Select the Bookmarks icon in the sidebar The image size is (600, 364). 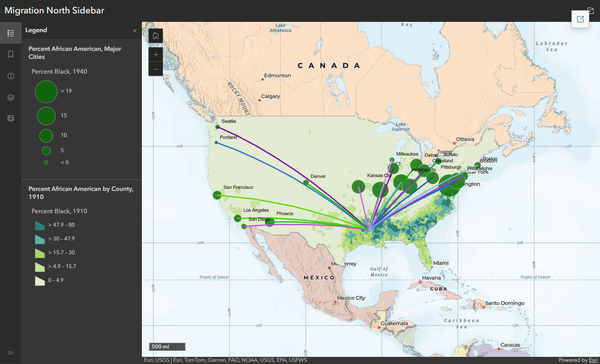pyautogui.click(x=11, y=54)
